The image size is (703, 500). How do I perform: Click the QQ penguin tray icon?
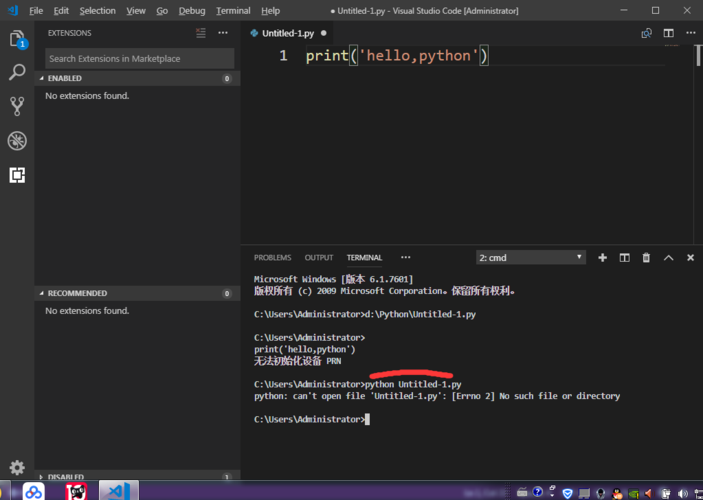click(617, 493)
